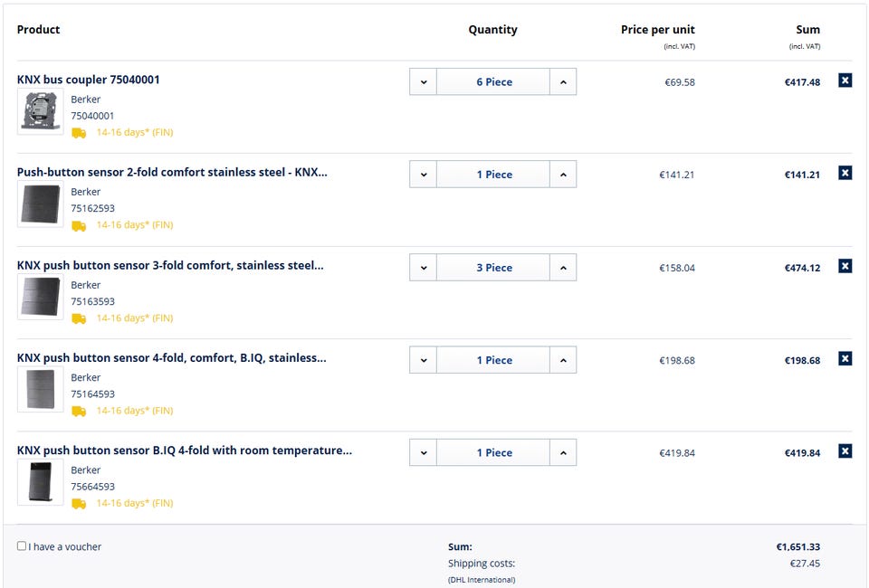Open the KNX bus coupler 75040001 product link
This screenshot has width=869, height=588.
pyautogui.click(x=89, y=80)
